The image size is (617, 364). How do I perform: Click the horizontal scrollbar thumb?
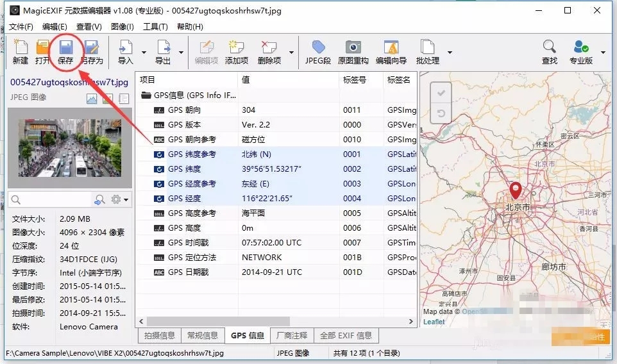pyautogui.click(x=218, y=322)
